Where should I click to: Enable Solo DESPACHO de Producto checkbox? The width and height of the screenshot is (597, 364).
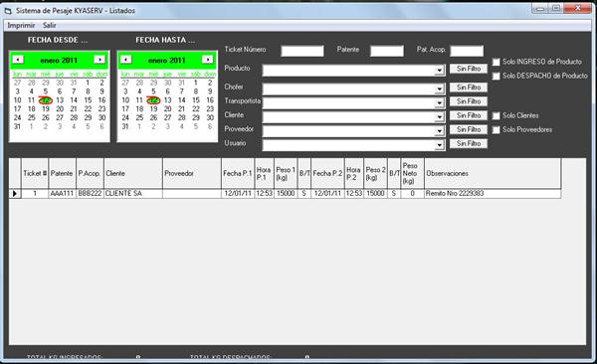[497, 77]
